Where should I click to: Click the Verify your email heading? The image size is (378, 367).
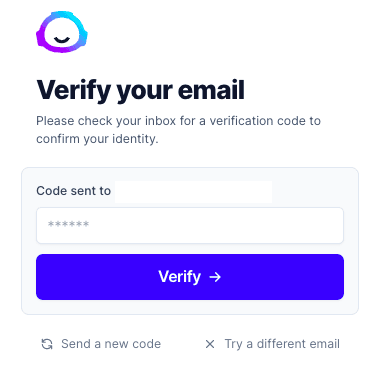point(140,90)
